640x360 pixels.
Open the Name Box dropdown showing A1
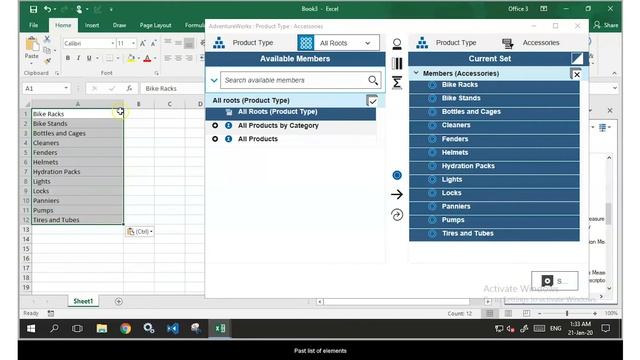(x=66, y=88)
